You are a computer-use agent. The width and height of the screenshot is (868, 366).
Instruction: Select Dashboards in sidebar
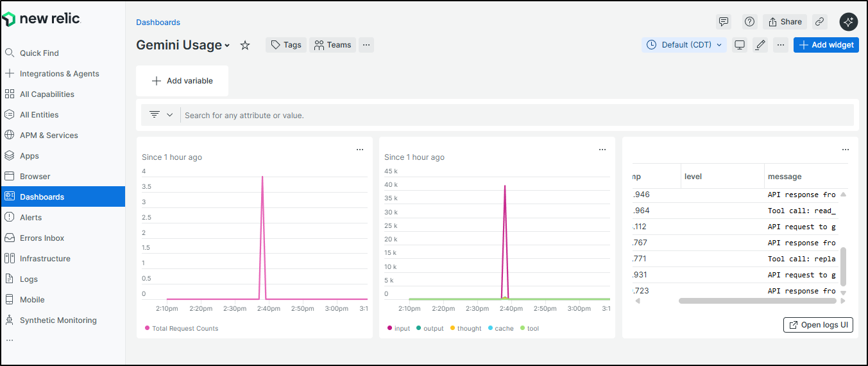click(x=63, y=196)
